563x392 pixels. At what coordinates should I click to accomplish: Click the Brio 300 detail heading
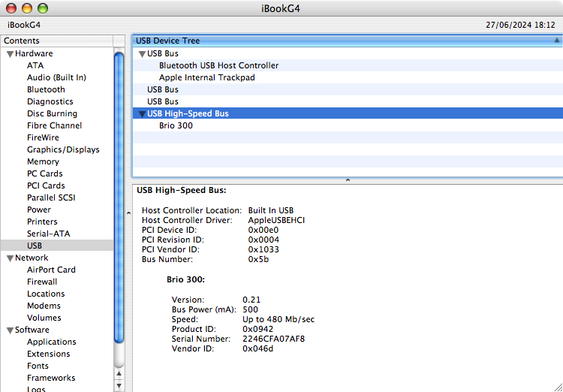coord(185,279)
